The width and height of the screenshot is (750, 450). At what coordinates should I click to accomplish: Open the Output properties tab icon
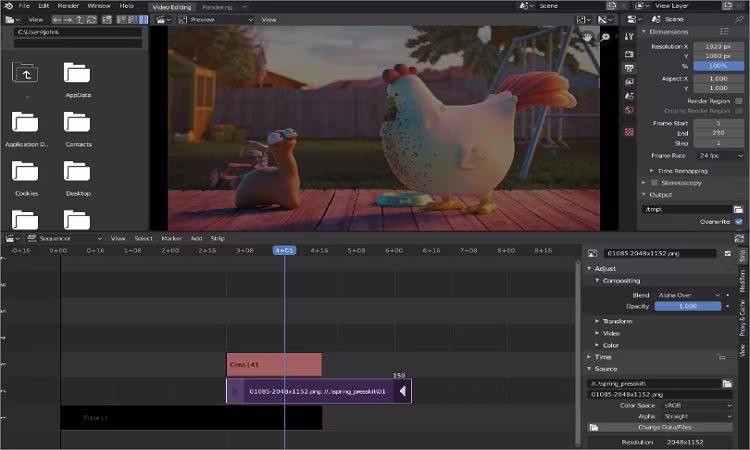tap(629, 68)
